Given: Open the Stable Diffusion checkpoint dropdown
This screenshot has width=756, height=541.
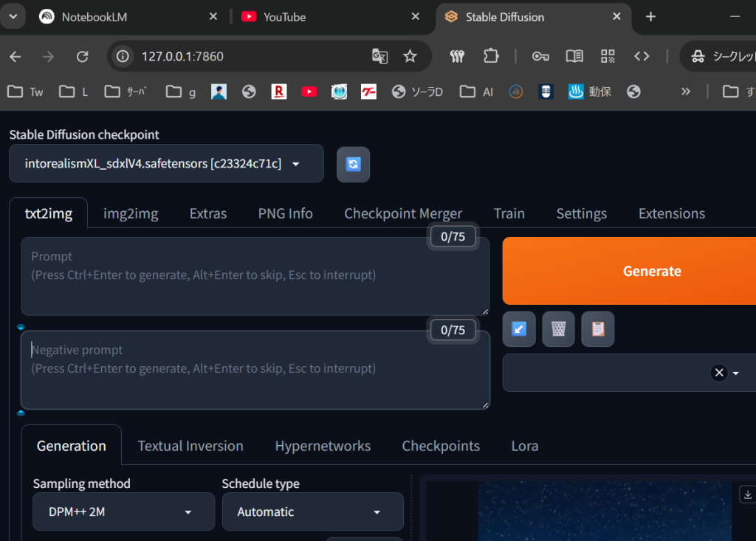Looking at the screenshot, I should pos(166,164).
